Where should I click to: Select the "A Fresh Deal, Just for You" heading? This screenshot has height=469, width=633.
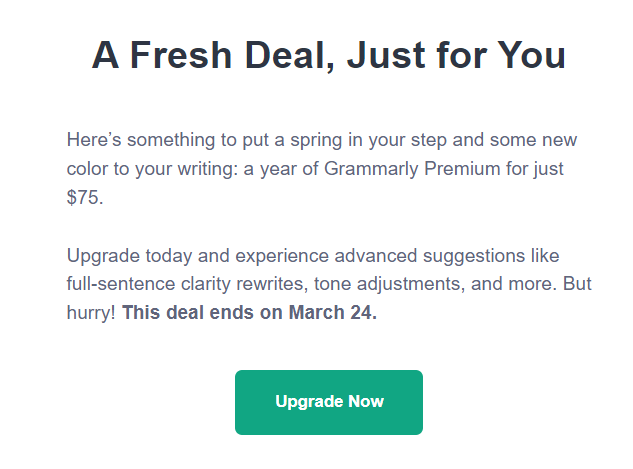(x=329, y=55)
